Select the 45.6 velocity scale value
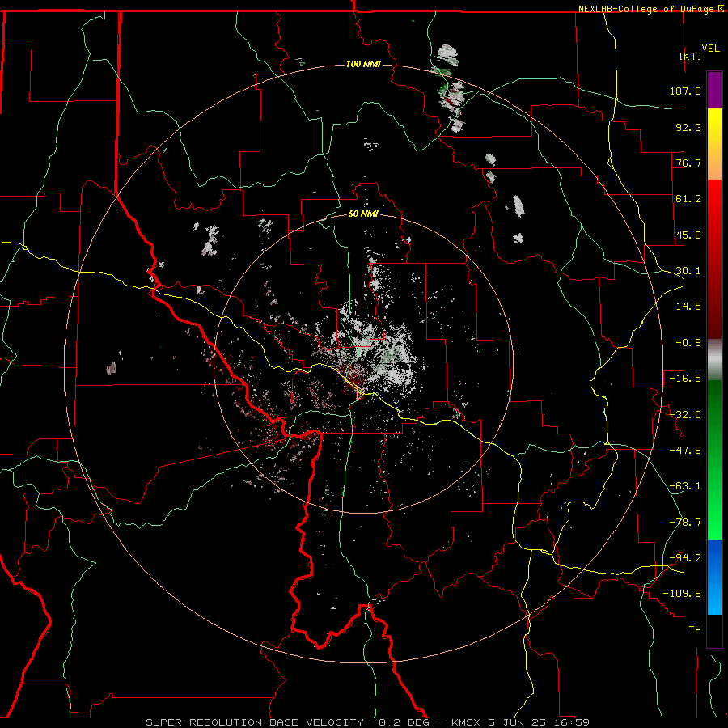 tap(688, 235)
